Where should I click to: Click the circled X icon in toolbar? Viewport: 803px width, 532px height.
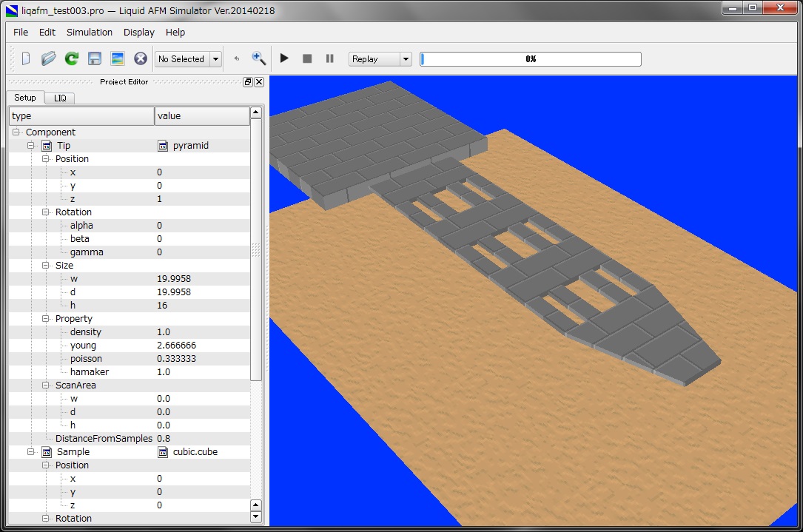140,58
